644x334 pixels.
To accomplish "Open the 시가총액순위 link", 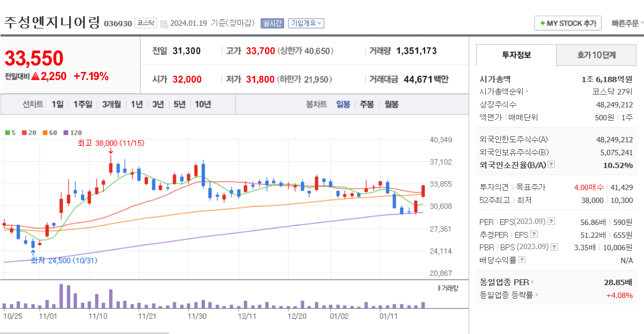I will (501, 92).
